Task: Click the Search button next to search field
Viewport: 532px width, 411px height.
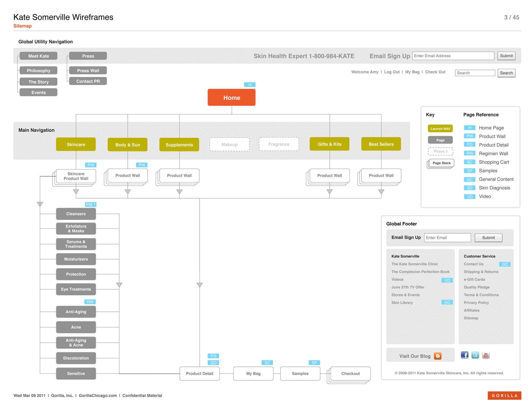Action: (506, 73)
